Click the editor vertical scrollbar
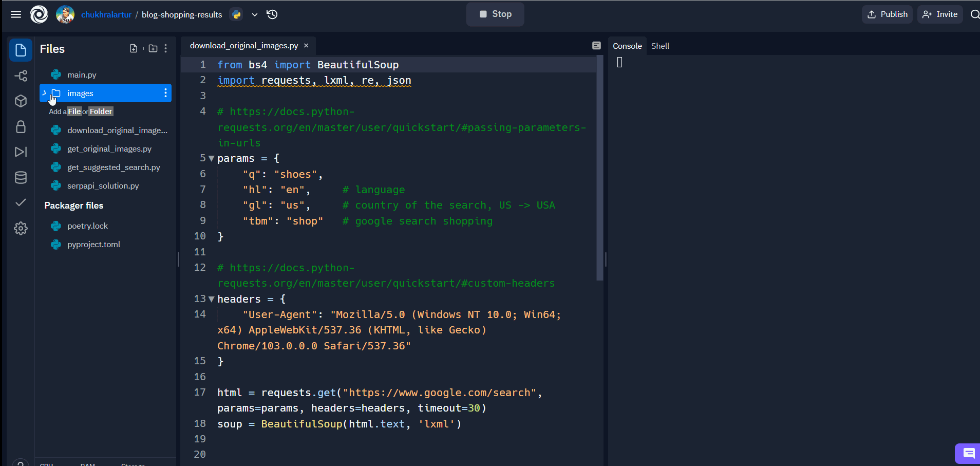This screenshot has height=466, width=980. (599, 169)
